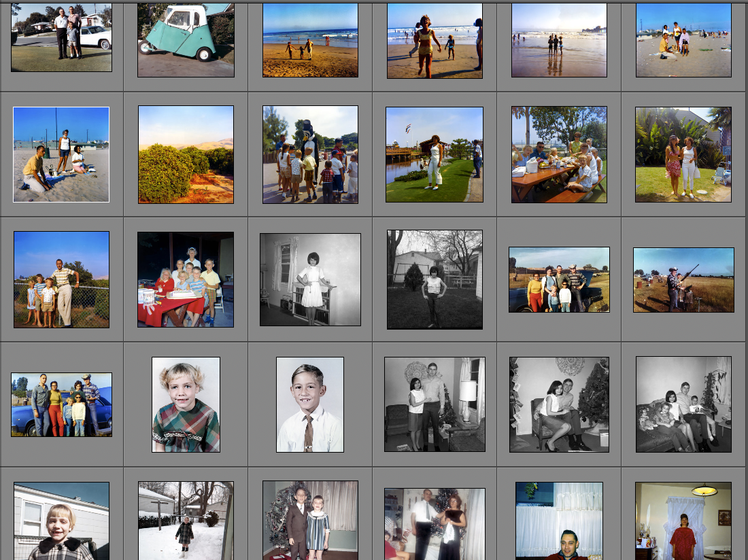Open black-and-white couple seated by Christmas tree
748x560 pixels.
click(559, 404)
